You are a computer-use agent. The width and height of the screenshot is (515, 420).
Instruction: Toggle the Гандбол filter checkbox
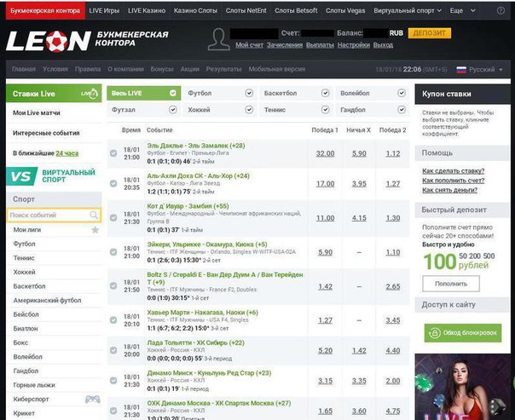[x=402, y=110]
